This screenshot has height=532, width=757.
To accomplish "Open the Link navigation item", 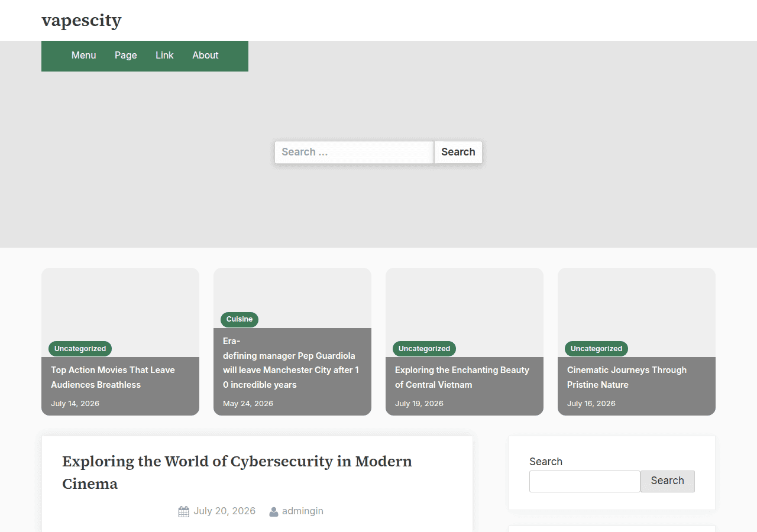I will (x=164, y=56).
